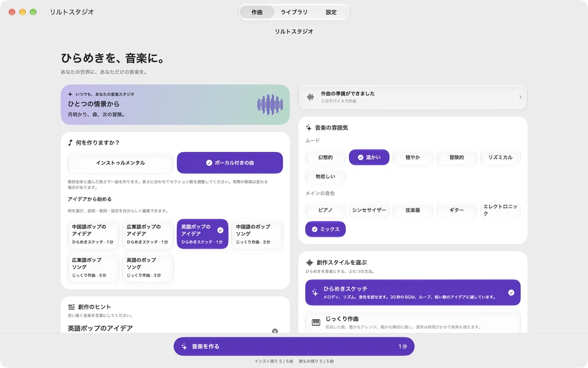Choose 中国語のポップソング 3分 card

pyautogui.click(x=257, y=234)
